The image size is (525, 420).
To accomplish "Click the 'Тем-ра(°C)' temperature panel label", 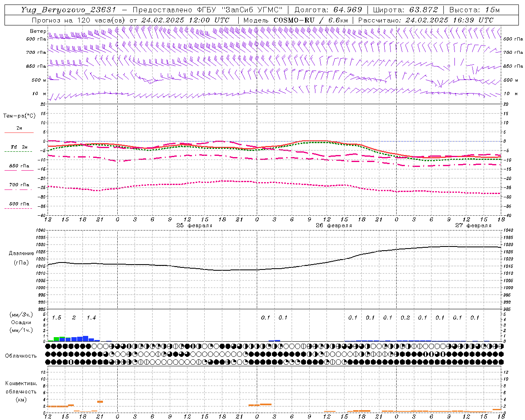I will point(19,116).
